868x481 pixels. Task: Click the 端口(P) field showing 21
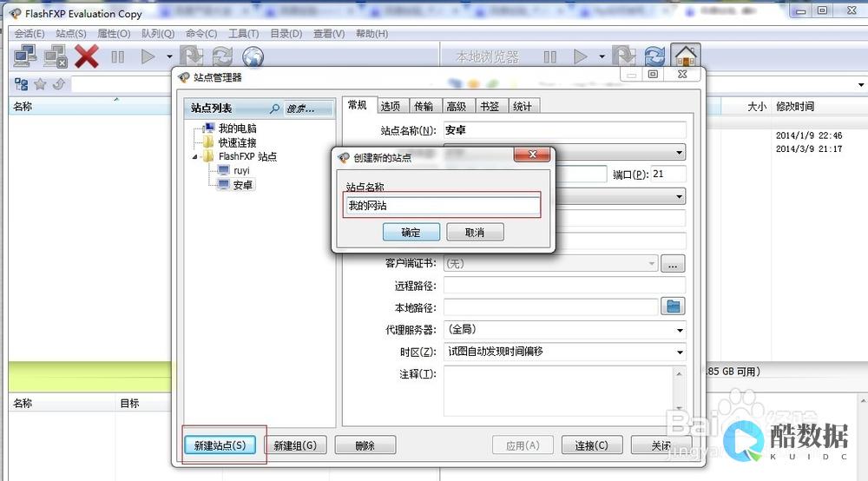pyautogui.click(x=668, y=174)
